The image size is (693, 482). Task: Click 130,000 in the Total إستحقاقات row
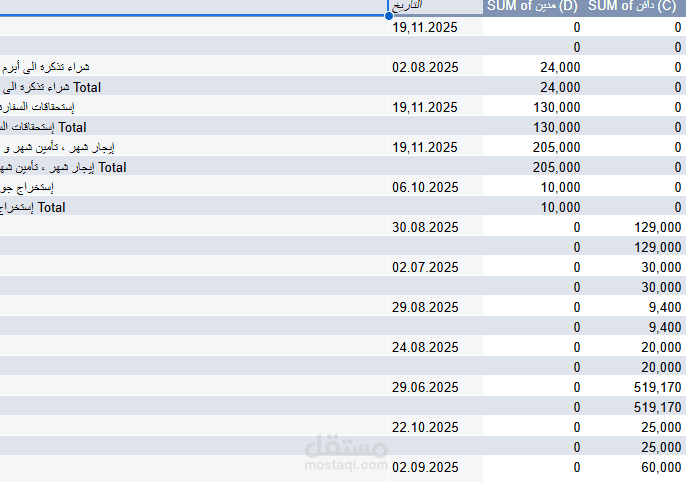coord(556,128)
